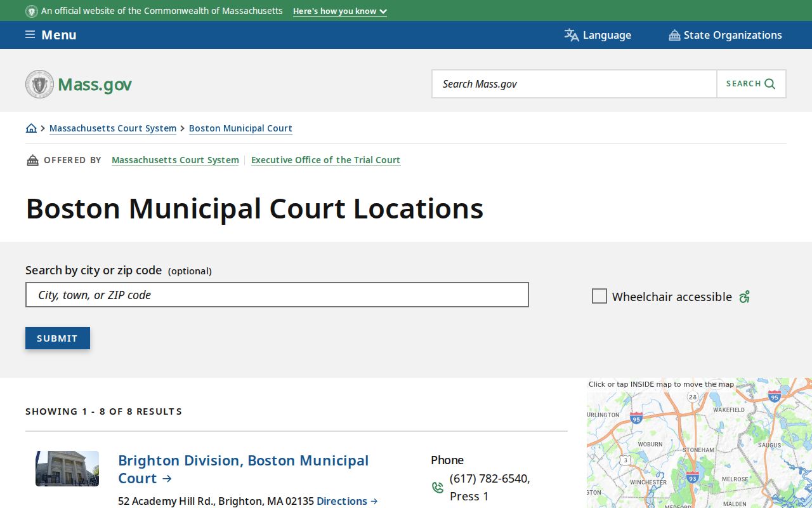Click the State Organizations building icon

(674, 35)
